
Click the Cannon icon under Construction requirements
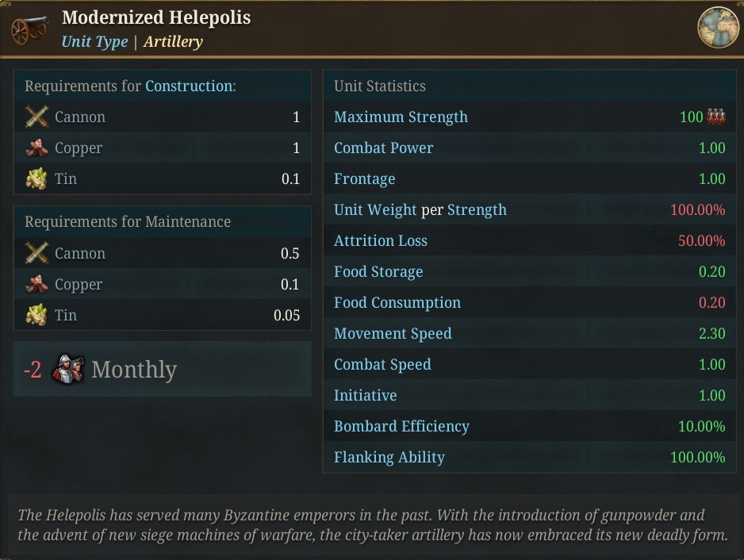tap(36, 117)
